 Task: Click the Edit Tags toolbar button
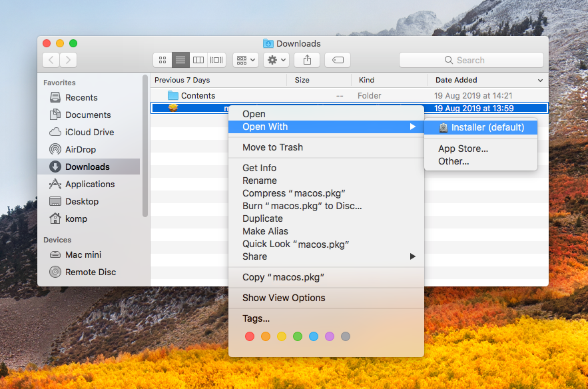tap(338, 60)
